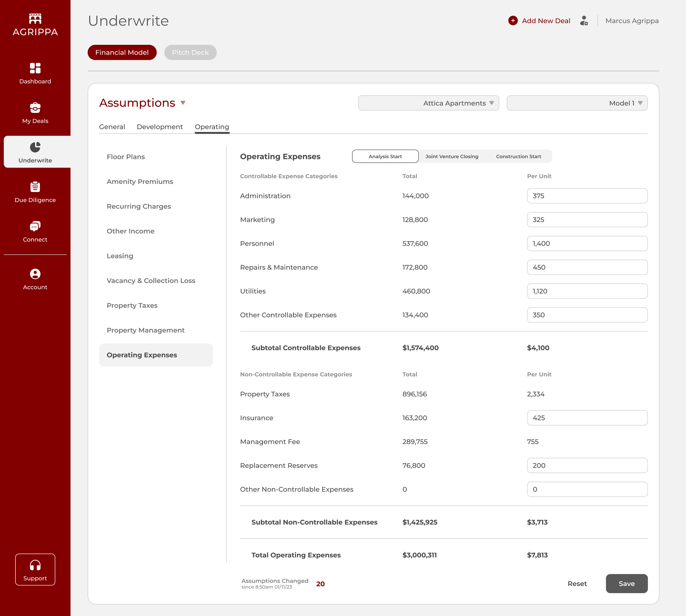This screenshot has height=616, width=686.
Task: Expand the Assumptions dropdown arrow
Action: pos(183,103)
